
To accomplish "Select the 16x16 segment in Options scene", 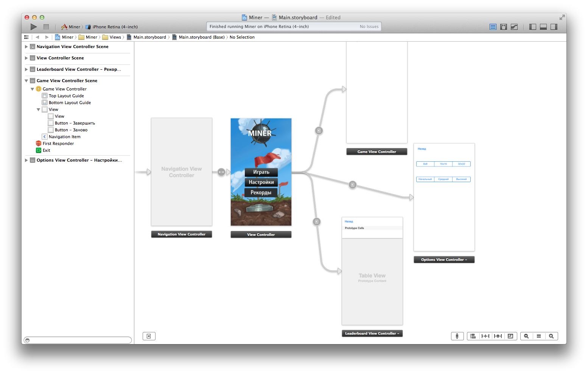I will (x=443, y=164).
